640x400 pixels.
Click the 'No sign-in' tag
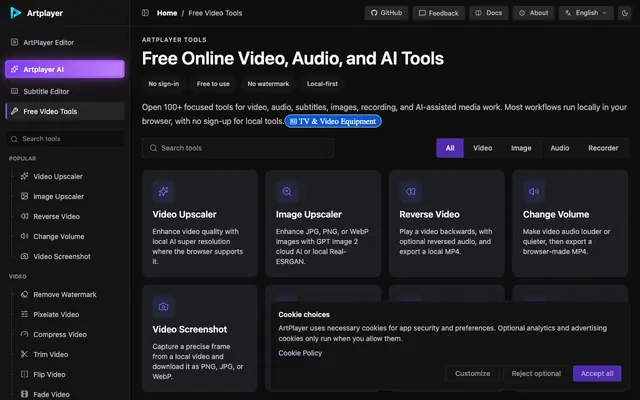pyautogui.click(x=164, y=84)
